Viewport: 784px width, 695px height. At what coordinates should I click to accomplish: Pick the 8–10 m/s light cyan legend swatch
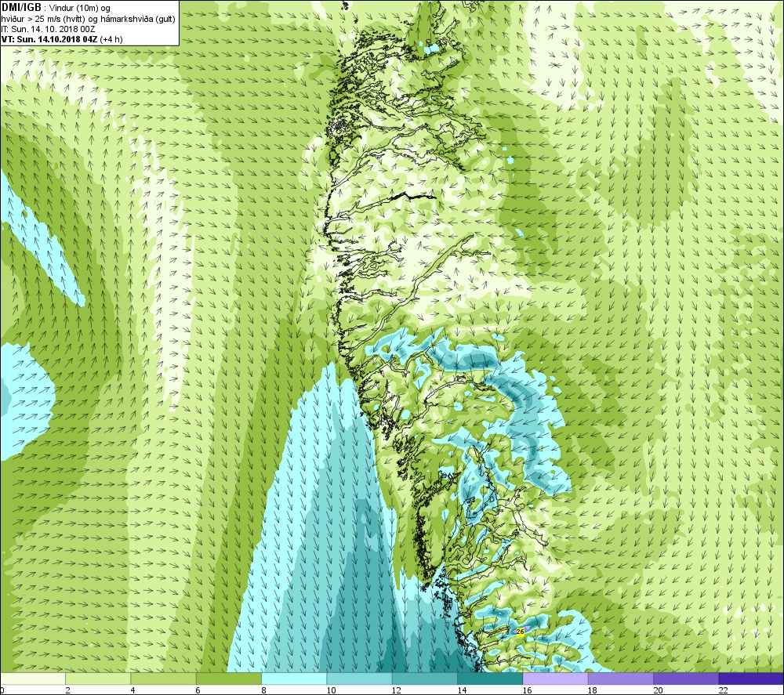tap(294, 679)
